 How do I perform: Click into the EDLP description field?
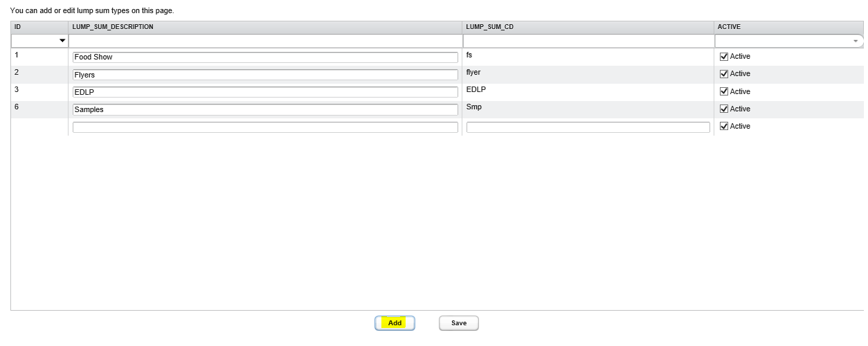(265, 92)
